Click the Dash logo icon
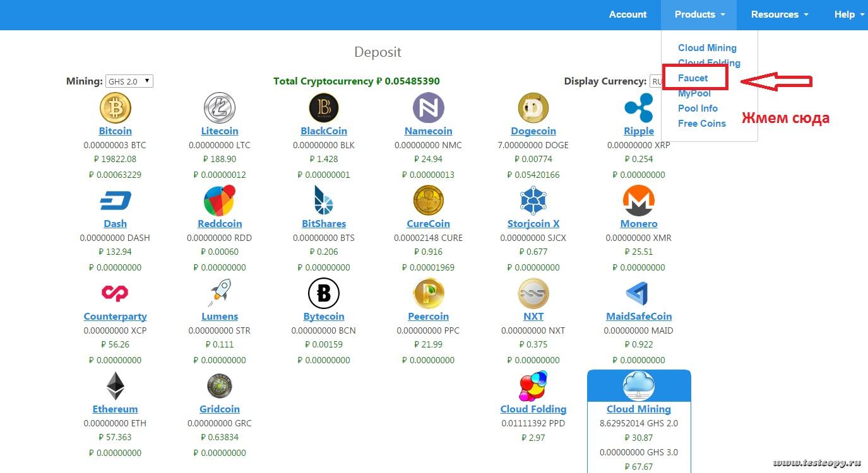The image size is (868, 473). point(115,201)
